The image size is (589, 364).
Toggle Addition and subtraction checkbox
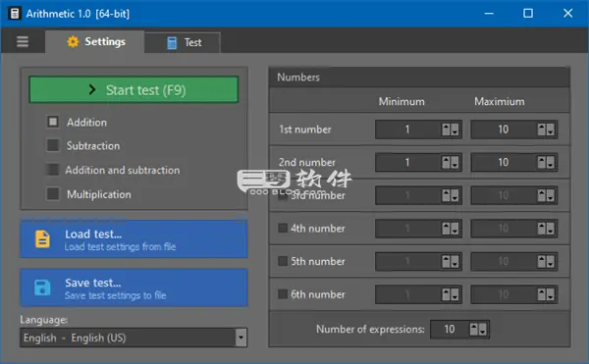53,170
